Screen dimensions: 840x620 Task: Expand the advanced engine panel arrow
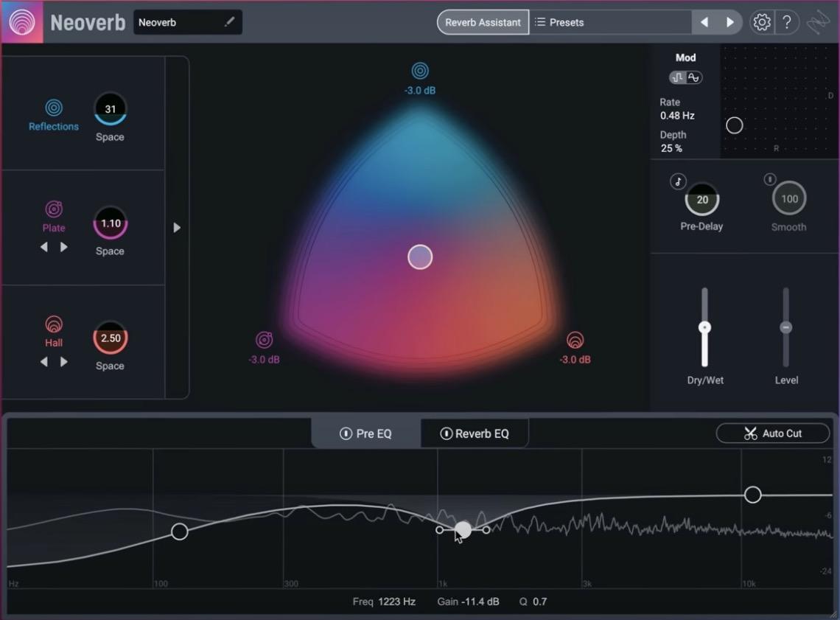(x=177, y=228)
